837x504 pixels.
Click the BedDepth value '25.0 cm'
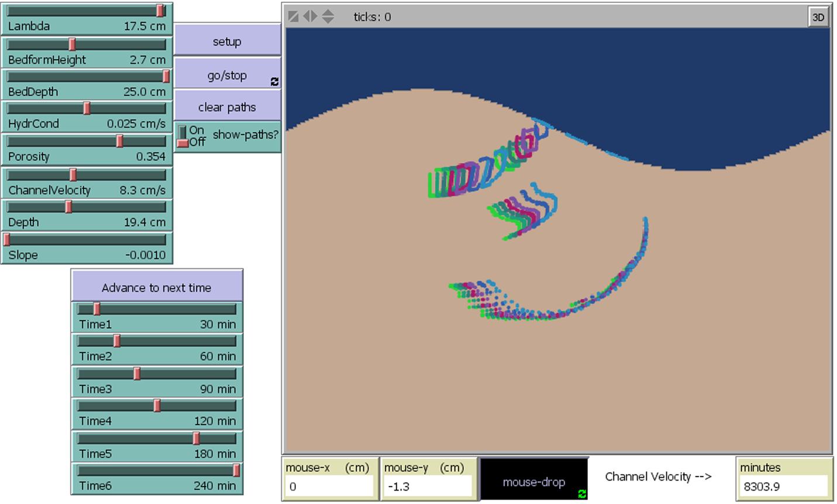coord(144,92)
